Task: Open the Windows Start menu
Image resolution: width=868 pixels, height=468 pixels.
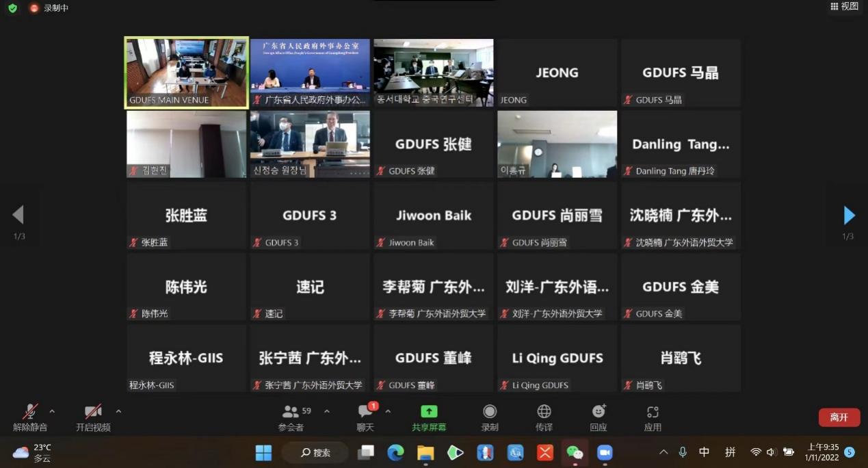Action: click(263, 452)
